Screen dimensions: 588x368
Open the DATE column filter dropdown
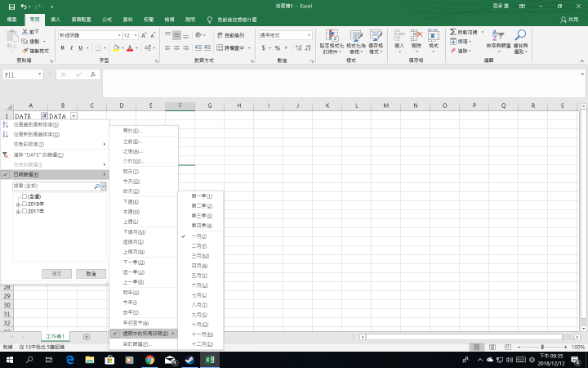click(x=44, y=116)
